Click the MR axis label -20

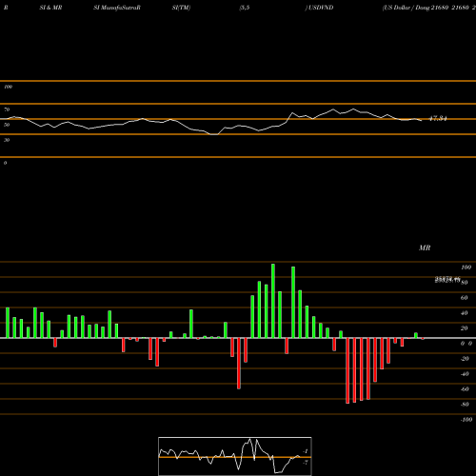465,359
